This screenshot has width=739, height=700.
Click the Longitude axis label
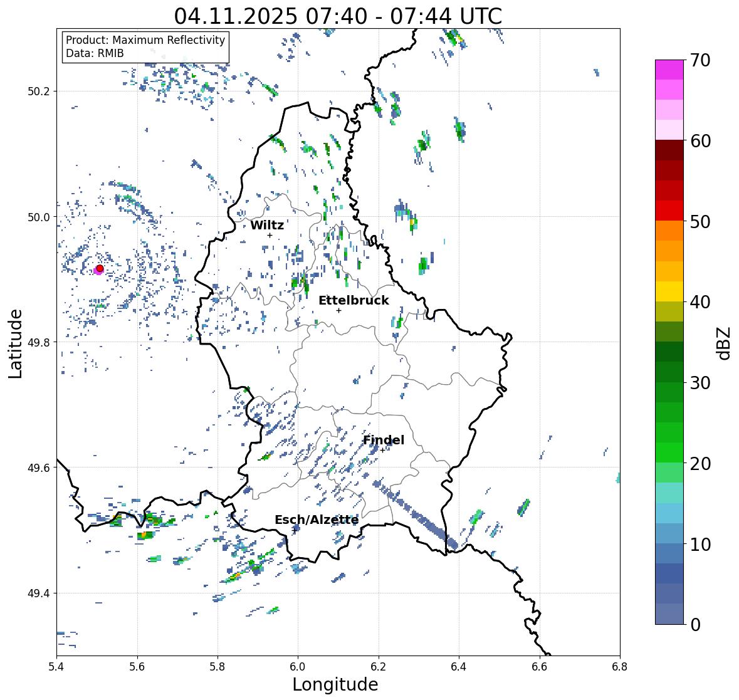[335, 684]
